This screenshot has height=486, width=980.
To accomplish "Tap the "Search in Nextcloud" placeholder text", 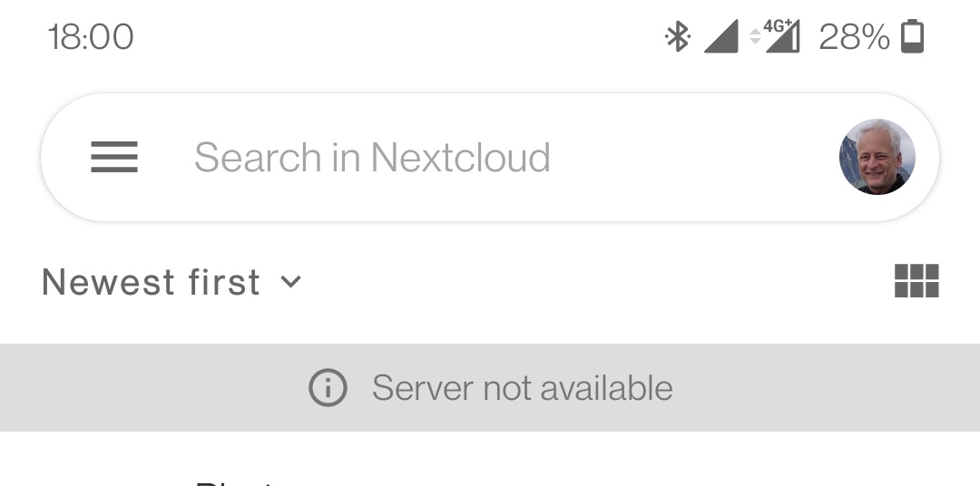I will [x=372, y=158].
